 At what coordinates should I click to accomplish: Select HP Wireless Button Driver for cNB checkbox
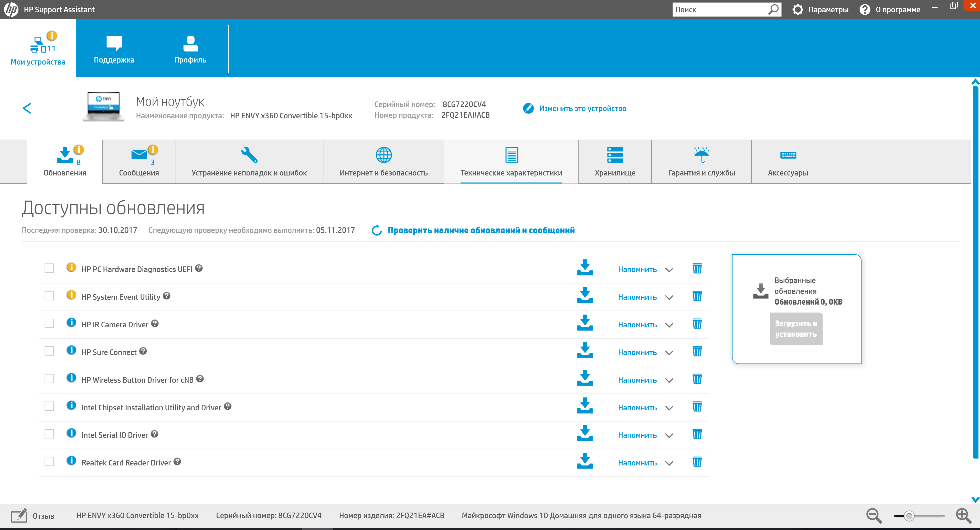coord(49,378)
